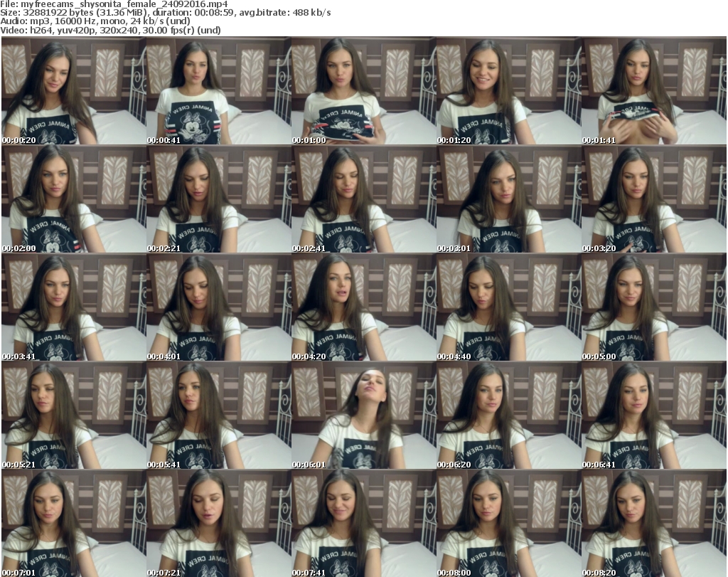Select the thumbnail at 00:06:01
The width and height of the screenshot is (728, 577).
pos(363,415)
